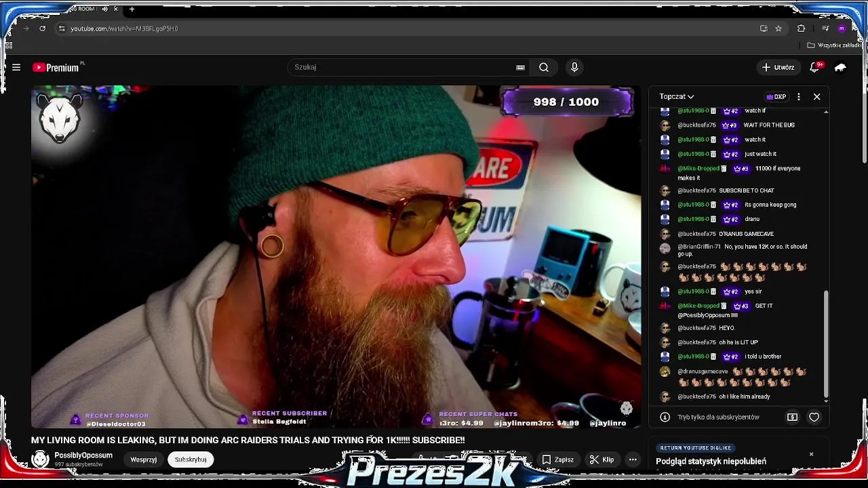Click the chat input subscribers-only field
The width and height of the screenshot is (868, 488).
click(x=718, y=417)
